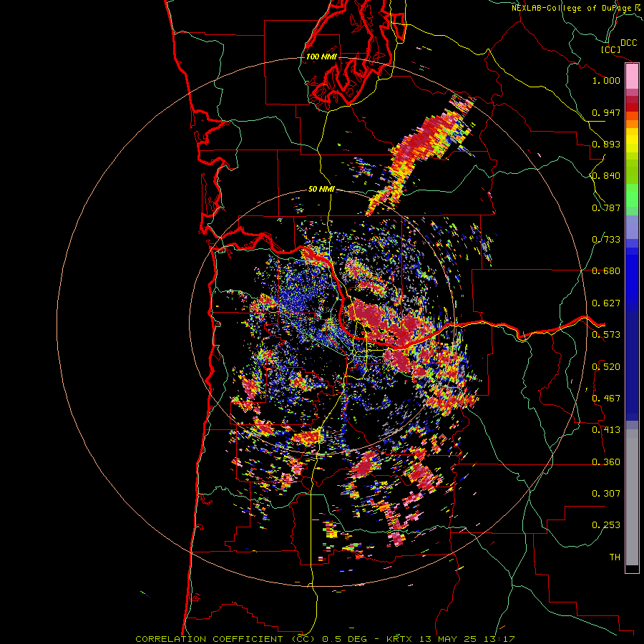Viewport: 644px width, 644px height.
Task: Click the DCC label above the color scale
Action: click(x=628, y=43)
